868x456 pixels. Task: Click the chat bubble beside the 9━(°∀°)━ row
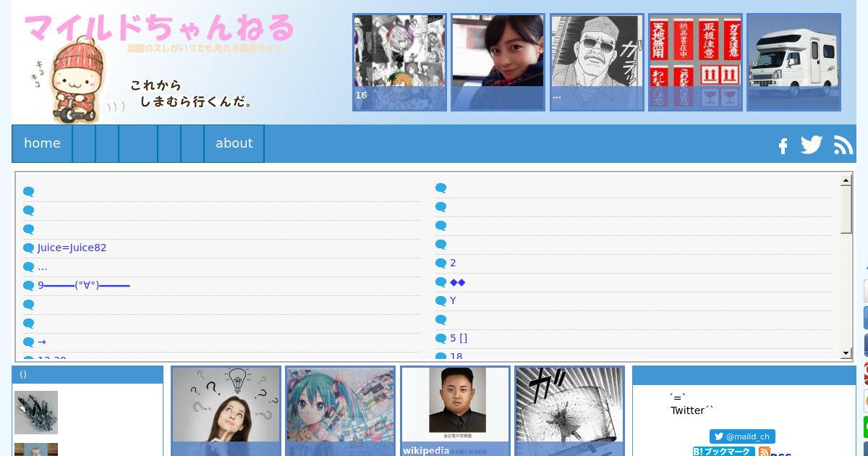[x=29, y=286]
